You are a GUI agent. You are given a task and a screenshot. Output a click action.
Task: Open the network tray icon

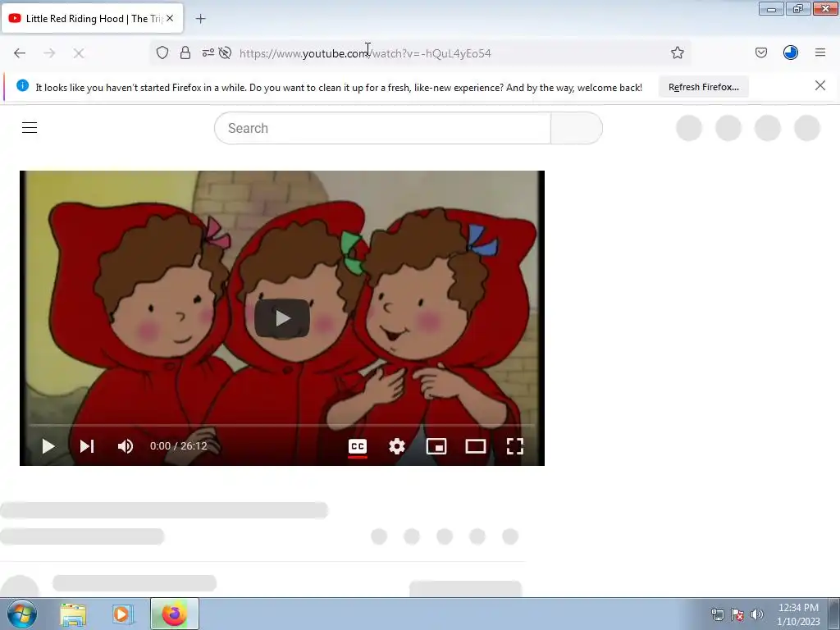717,614
